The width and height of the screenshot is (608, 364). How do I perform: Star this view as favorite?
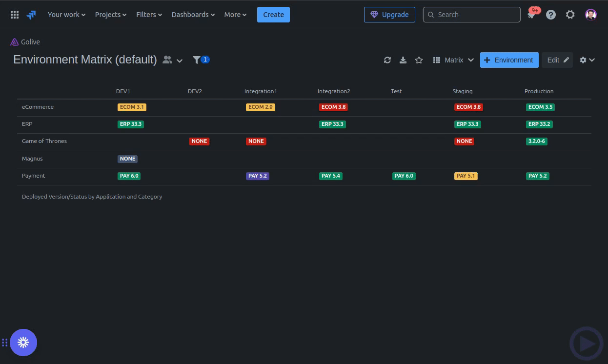(419, 60)
